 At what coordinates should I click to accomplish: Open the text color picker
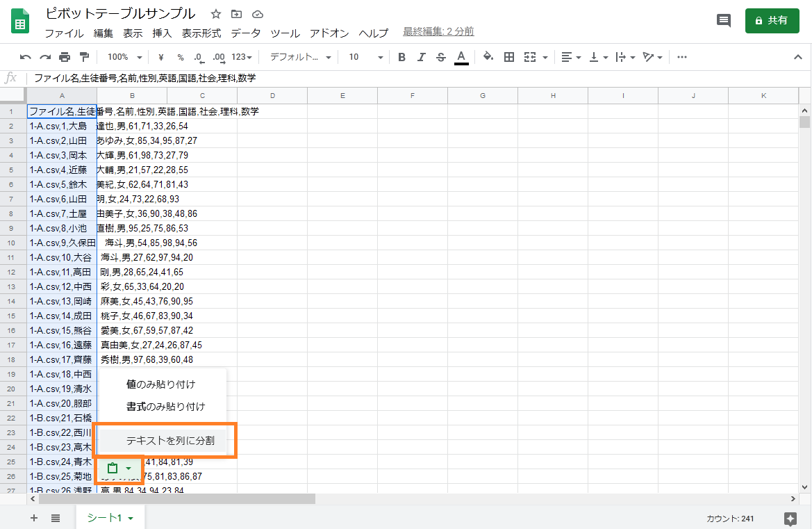pos(461,57)
